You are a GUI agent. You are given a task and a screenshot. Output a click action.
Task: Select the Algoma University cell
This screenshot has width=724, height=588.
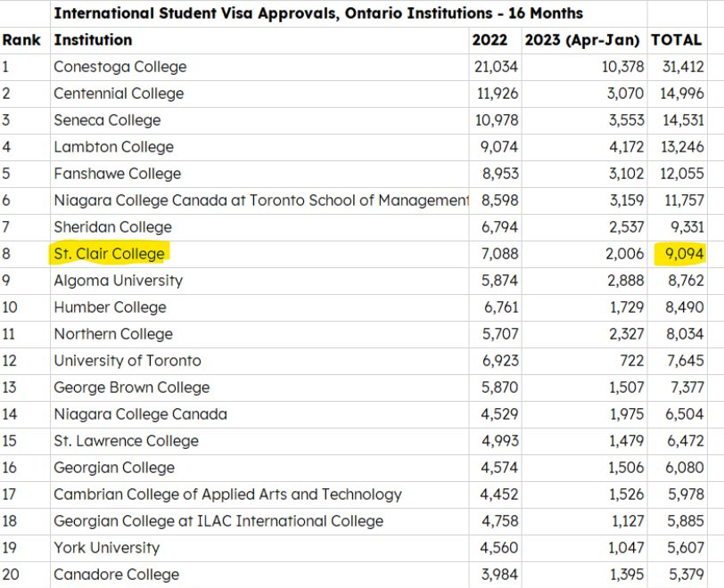tap(259, 281)
